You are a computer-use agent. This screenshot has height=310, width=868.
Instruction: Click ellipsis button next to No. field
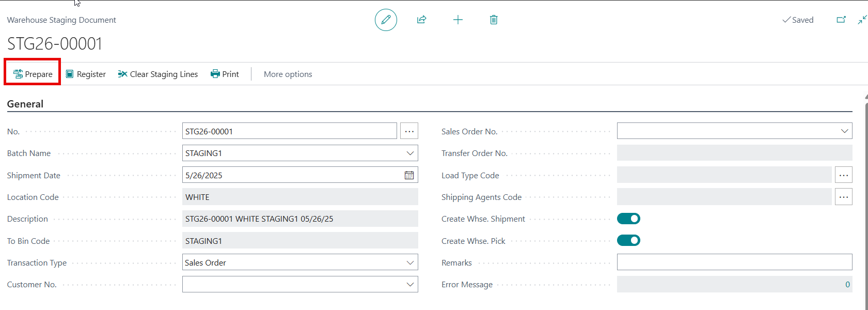click(x=409, y=131)
